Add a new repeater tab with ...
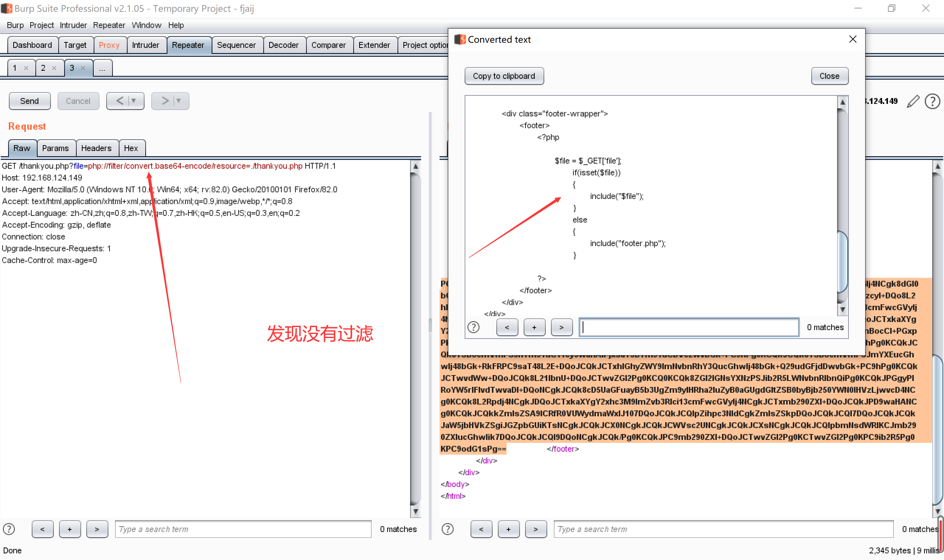The image size is (944, 560). click(x=103, y=68)
